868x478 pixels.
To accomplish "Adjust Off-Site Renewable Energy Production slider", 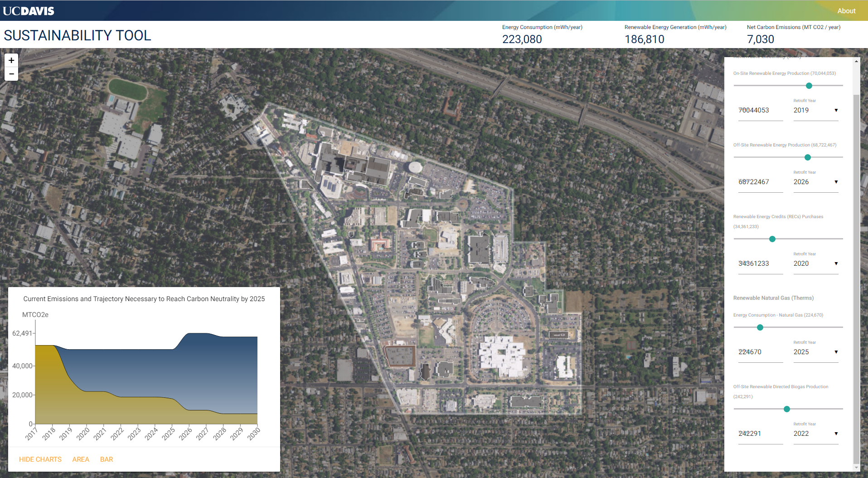I will point(807,157).
